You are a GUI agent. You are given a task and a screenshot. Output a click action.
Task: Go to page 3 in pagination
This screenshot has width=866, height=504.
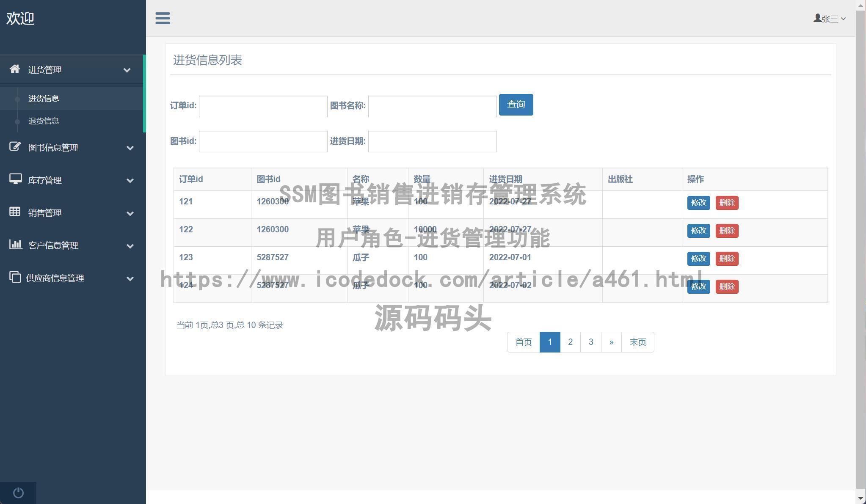pos(590,342)
